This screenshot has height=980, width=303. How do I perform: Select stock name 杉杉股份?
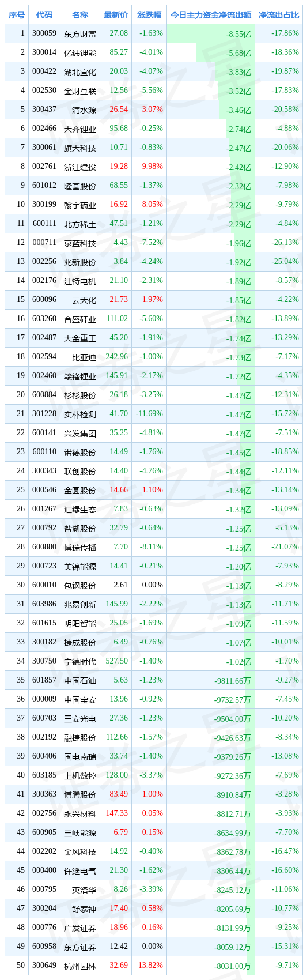coord(80,395)
